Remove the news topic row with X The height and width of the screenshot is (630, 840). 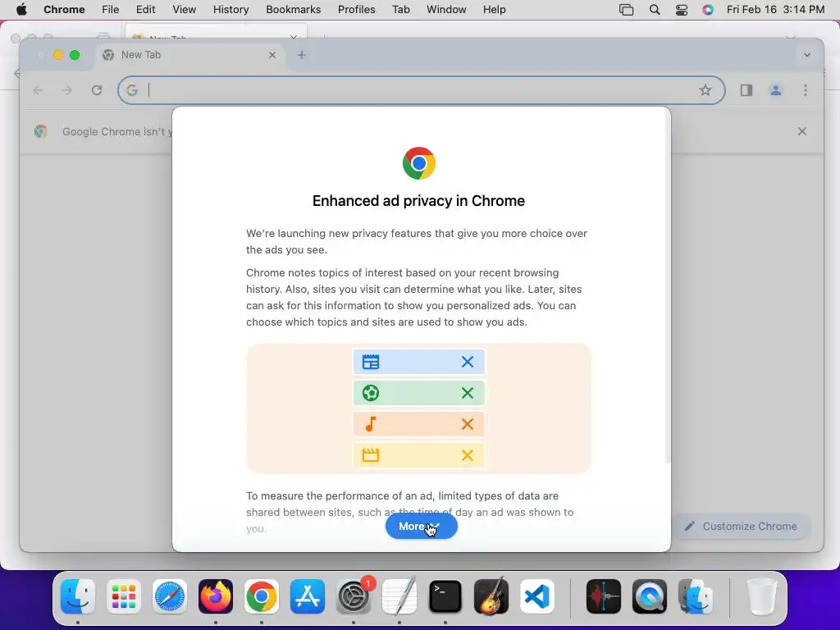point(467,362)
